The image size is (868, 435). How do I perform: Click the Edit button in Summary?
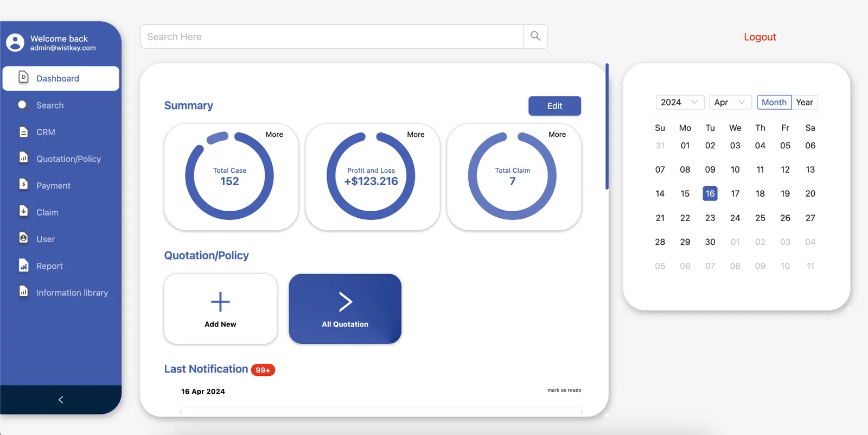coord(554,106)
